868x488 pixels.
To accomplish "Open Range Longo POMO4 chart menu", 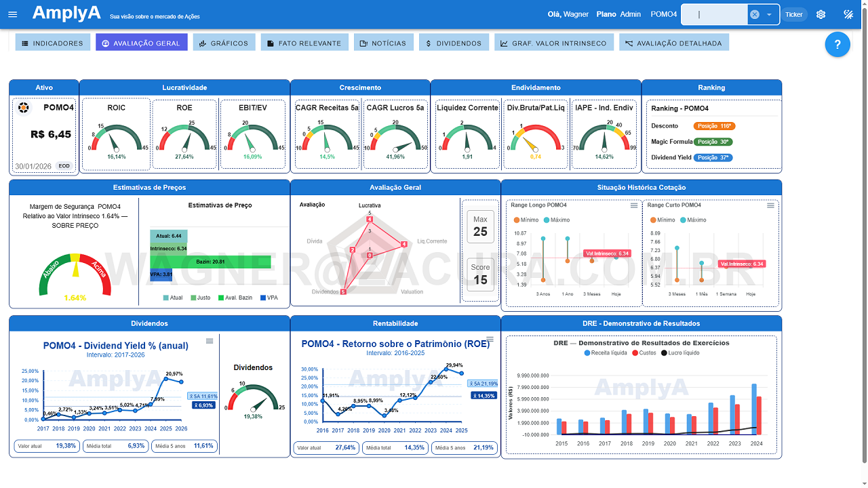I will tap(634, 205).
